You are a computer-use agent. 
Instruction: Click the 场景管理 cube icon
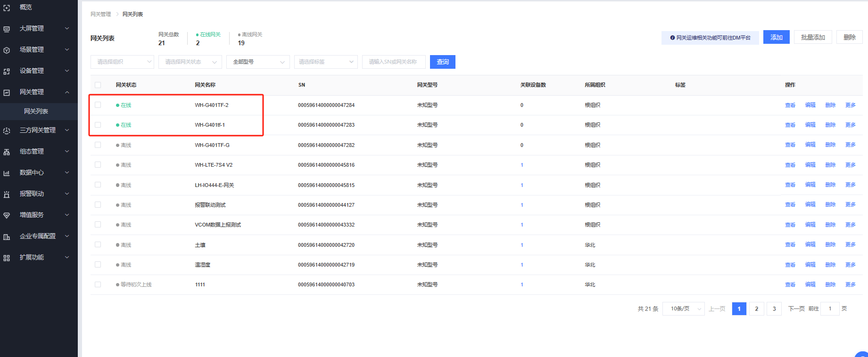click(7, 50)
